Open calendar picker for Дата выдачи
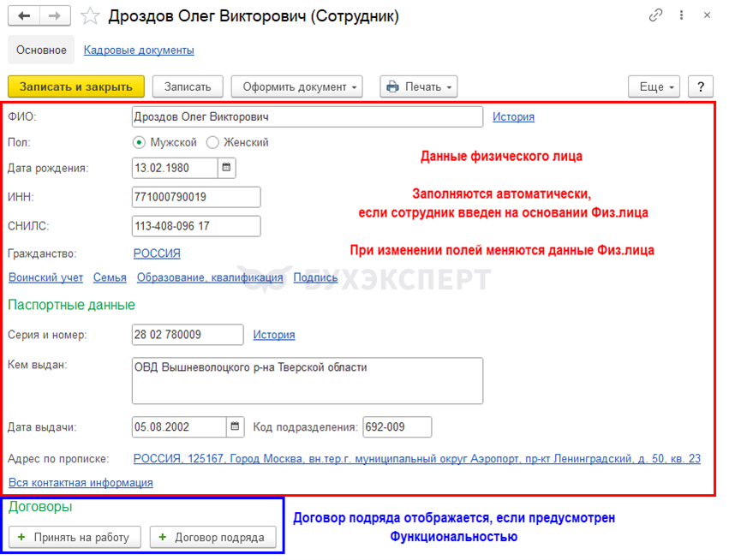 click(235, 426)
